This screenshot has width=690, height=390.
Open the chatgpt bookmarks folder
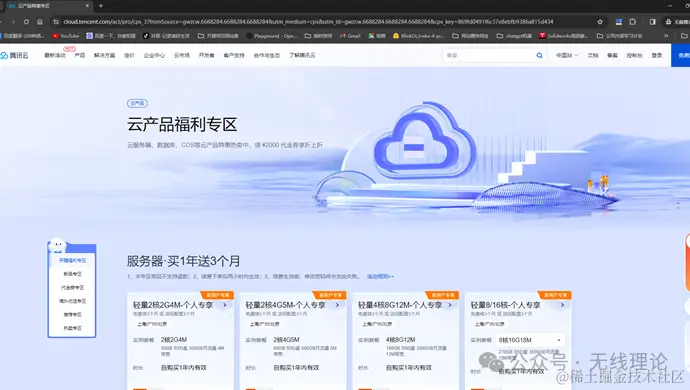point(514,36)
